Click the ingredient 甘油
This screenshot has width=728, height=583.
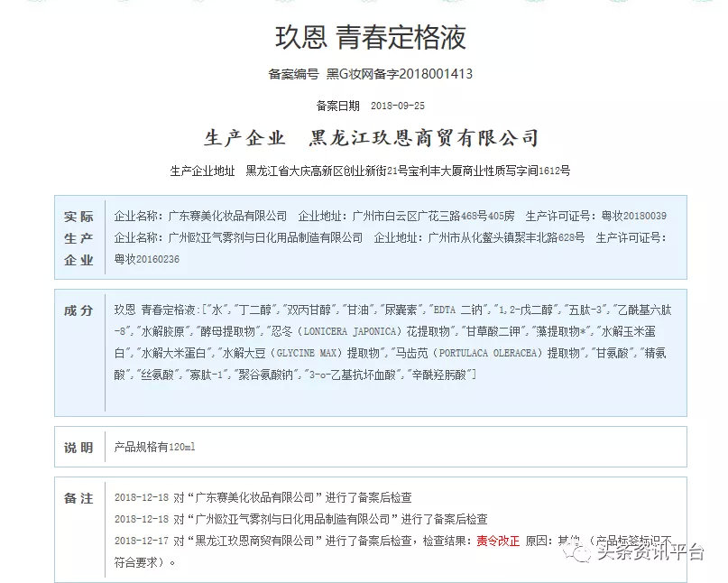click(x=357, y=310)
